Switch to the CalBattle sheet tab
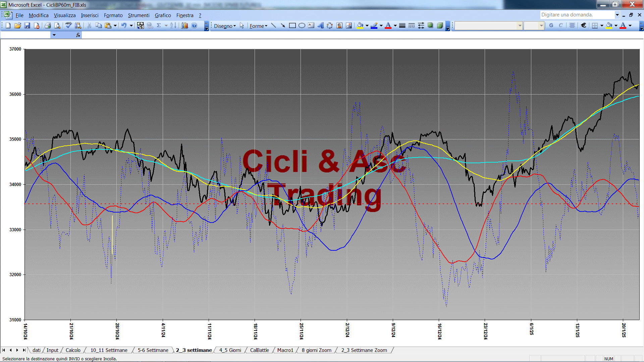Image resolution: width=644 pixels, height=362 pixels. [x=259, y=350]
